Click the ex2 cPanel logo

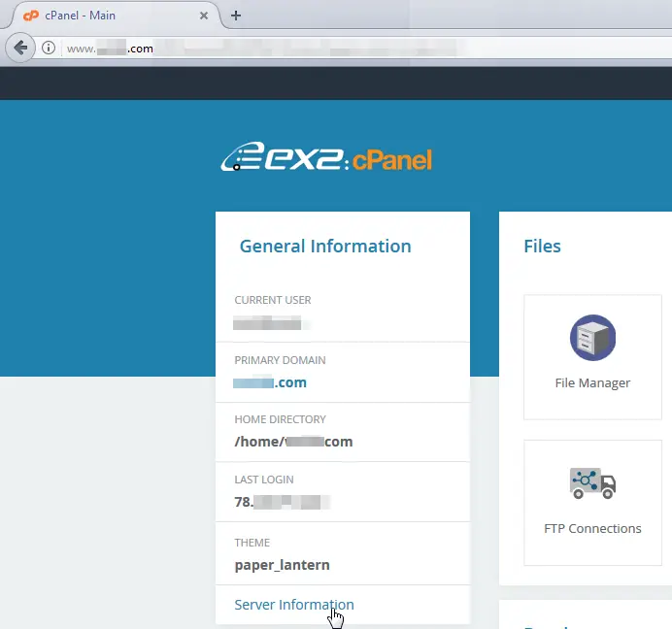326,157
